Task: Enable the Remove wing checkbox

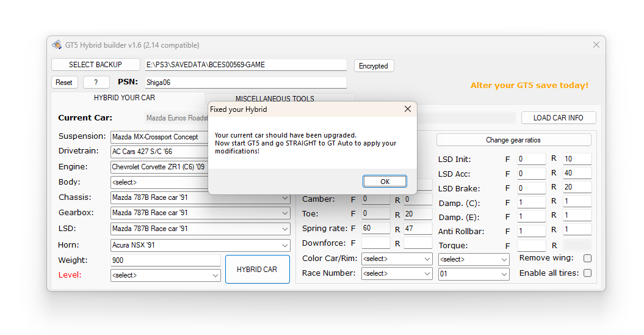Action: pos(587,259)
